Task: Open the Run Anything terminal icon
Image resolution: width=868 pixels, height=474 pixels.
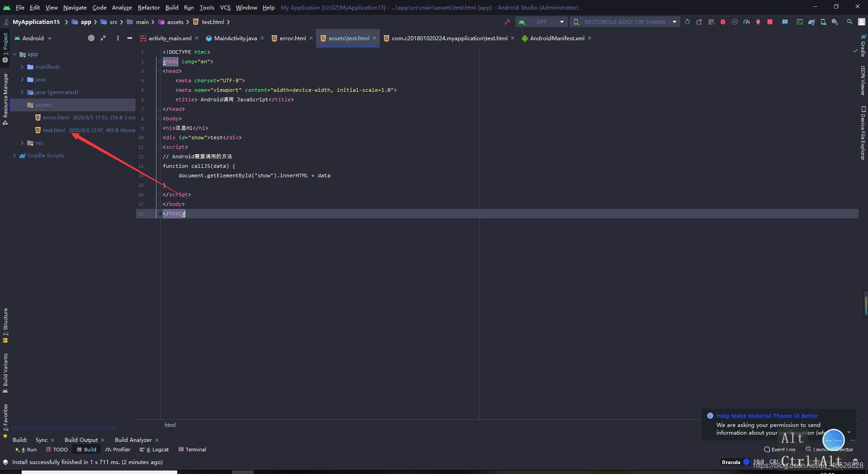Action: click(x=800, y=22)
